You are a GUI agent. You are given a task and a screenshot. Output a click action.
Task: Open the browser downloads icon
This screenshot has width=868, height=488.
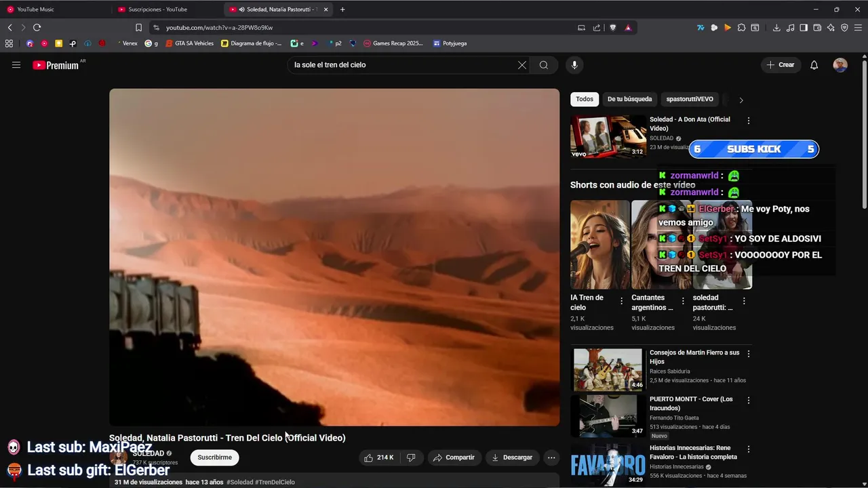[x=776, y=28]
